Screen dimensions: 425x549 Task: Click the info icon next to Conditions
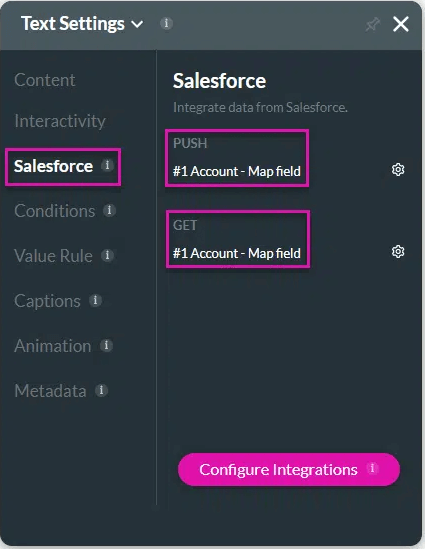point(109,210)
